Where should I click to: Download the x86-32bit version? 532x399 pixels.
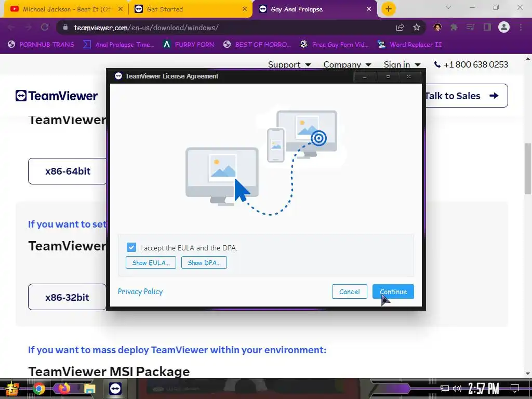coord(67,297)
